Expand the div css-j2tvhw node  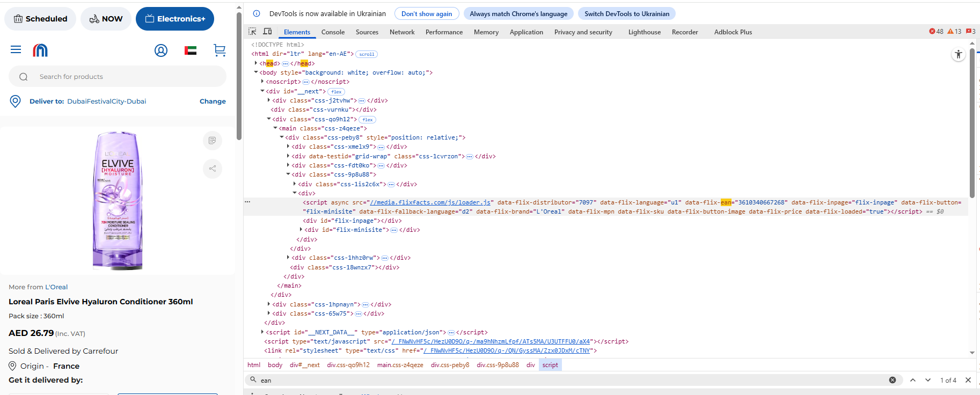coord(269,100)
